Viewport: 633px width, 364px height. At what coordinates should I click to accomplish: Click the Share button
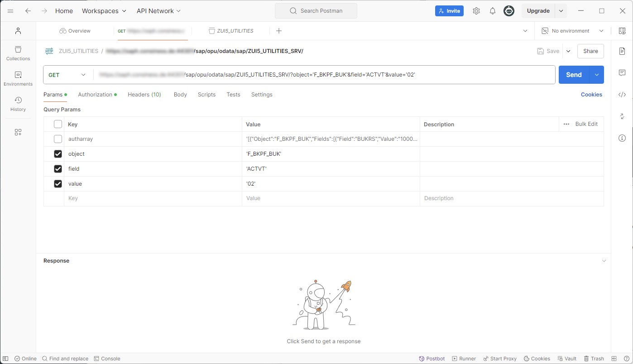[590, 51]
